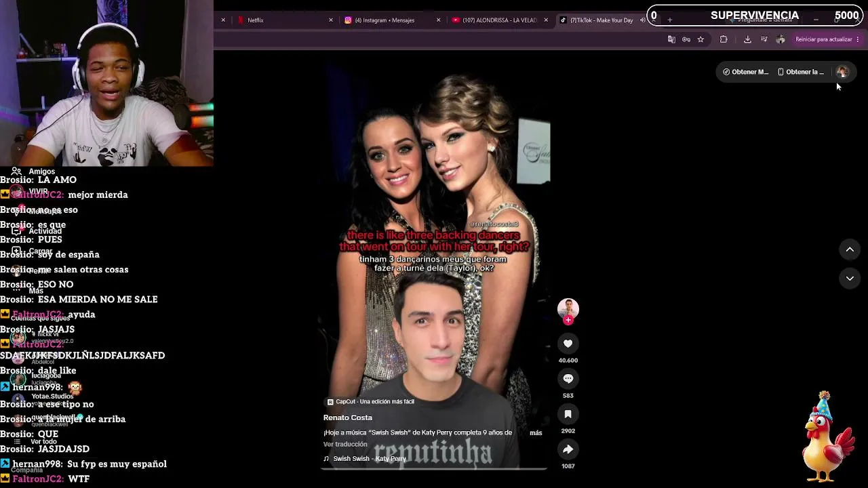This screenshot has width=868, height=488.
Task: Open the Renato Costa profile name link
Action: [x=348, y=418]
